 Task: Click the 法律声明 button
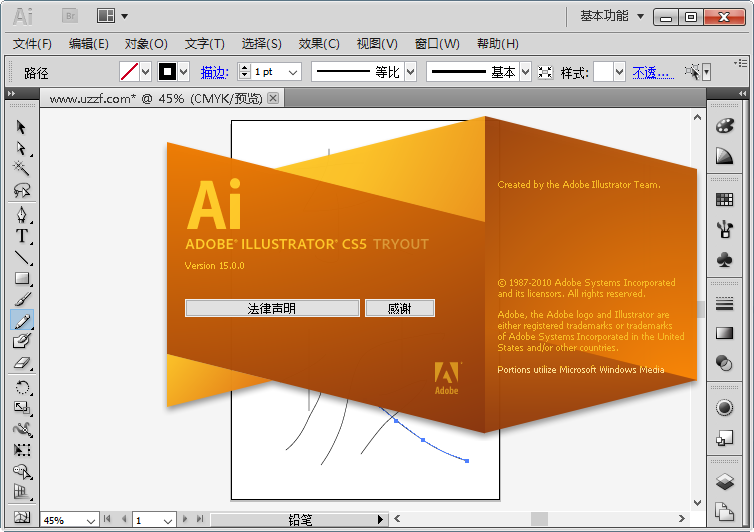(272, 308)
